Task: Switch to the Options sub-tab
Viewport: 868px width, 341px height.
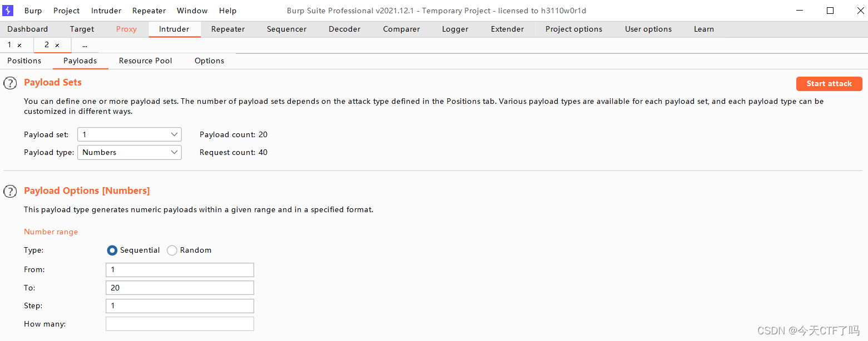Action: coord(210,61)
